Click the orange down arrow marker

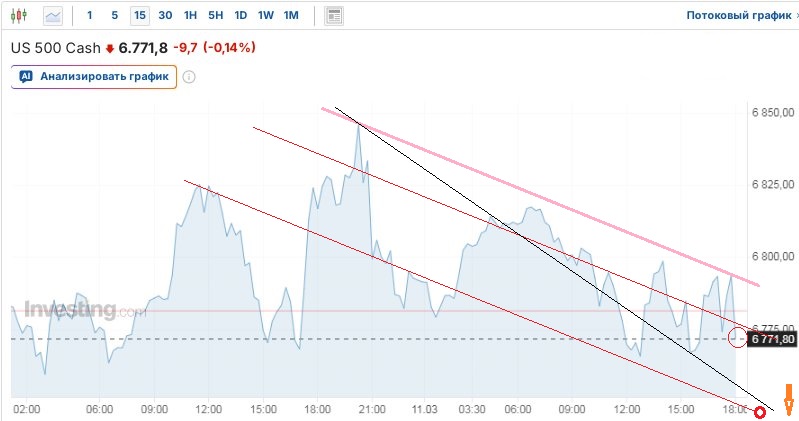pos(788,399)
